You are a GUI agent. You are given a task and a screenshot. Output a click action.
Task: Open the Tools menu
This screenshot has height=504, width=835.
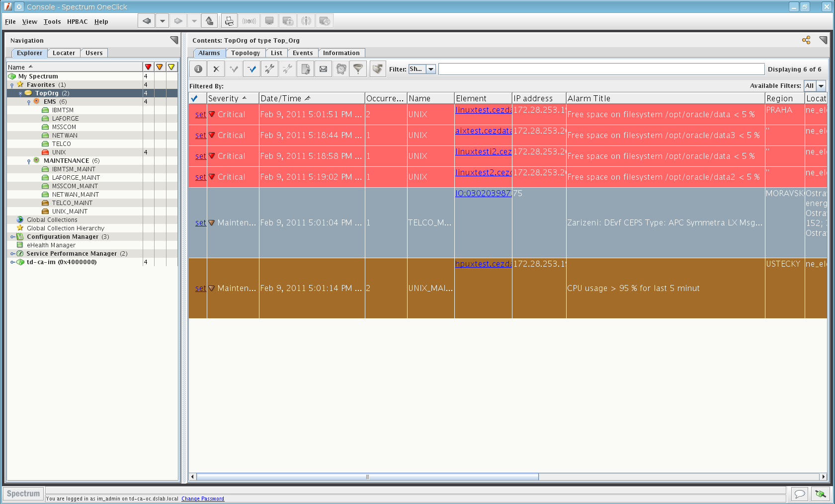point(52,21)
